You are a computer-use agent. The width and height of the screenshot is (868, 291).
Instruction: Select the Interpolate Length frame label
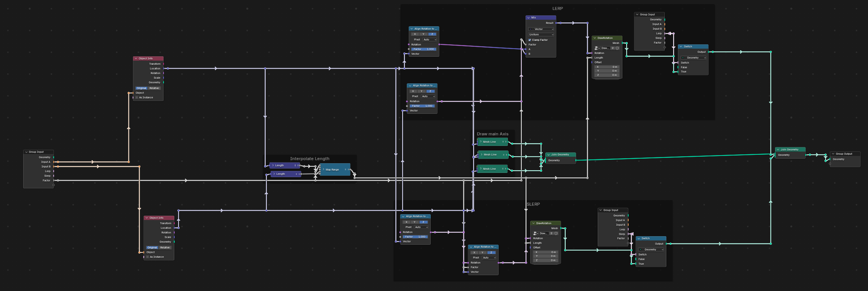pyautogui.click(x=310, y=159)
